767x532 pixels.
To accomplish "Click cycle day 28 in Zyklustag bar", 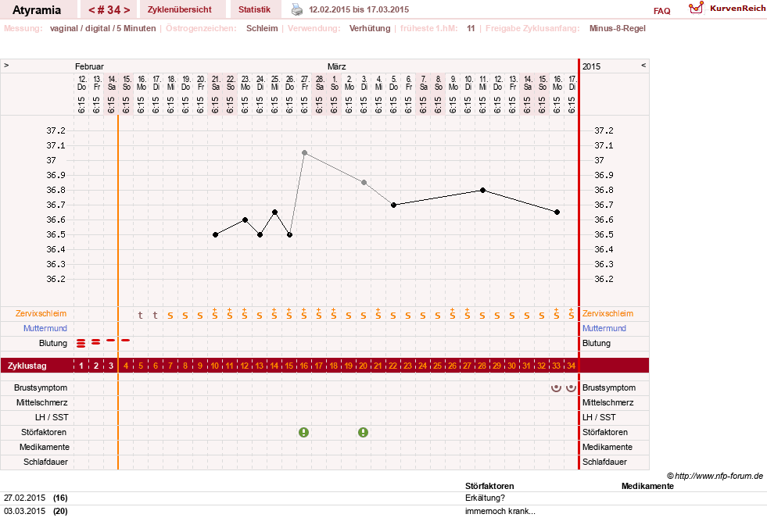I will coord(482,366).
